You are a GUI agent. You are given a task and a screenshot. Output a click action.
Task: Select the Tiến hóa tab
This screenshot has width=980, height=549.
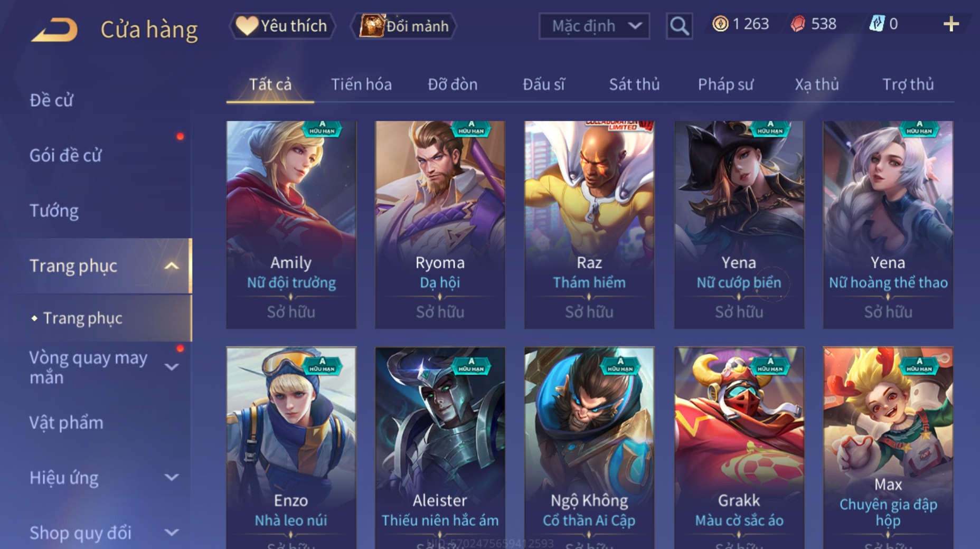361,84
